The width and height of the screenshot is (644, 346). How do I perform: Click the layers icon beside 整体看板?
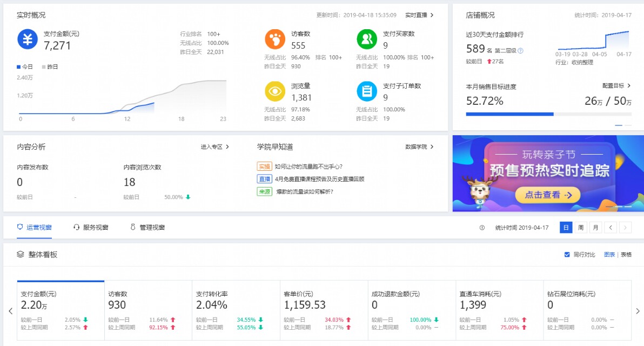click(20, 254)
